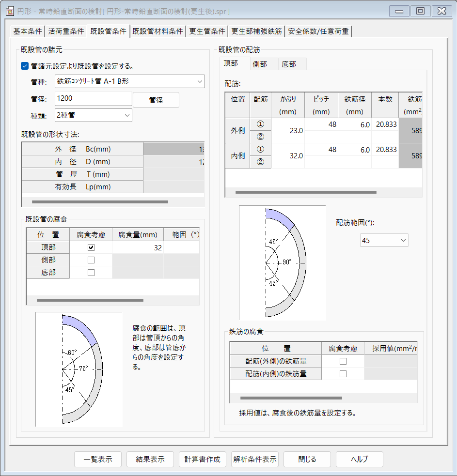
Task: Select the 既設管条件 tab
Action: pos(108,31)
